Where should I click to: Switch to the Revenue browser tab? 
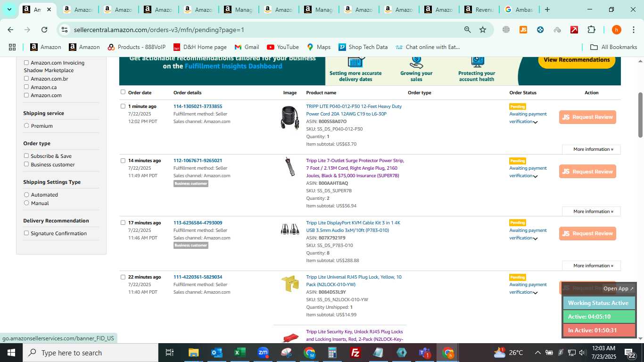pos(480,9)
